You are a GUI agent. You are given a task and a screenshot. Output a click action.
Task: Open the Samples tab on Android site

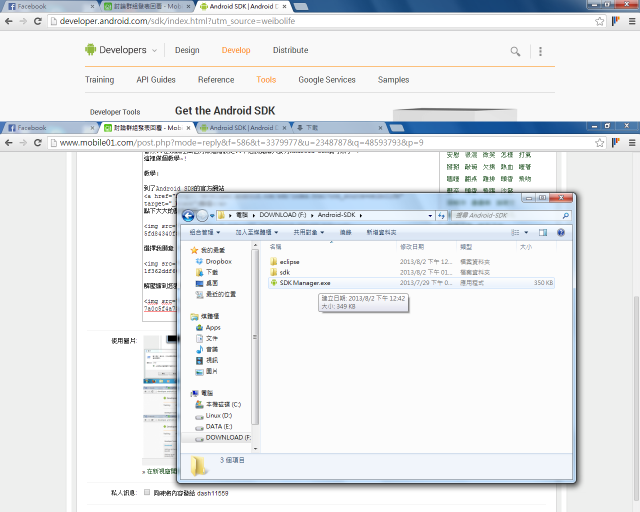coord(393,80)
